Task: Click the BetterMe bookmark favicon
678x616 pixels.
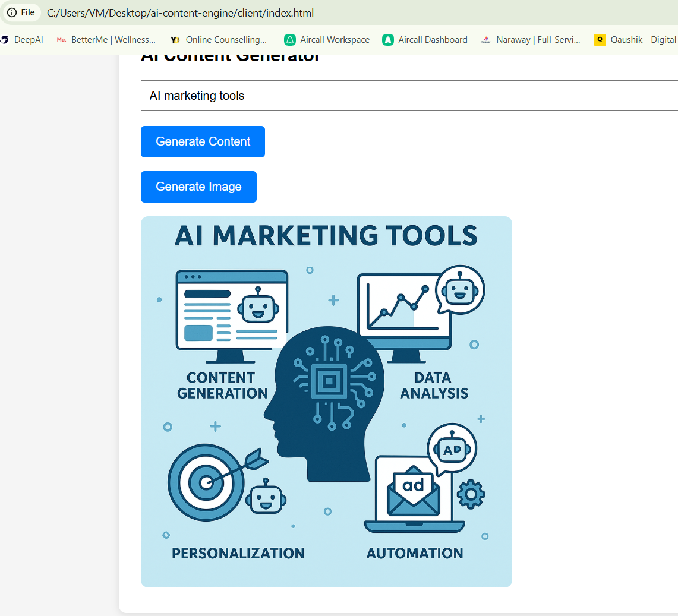Action: pyautogui.click(x=61, y=40)
